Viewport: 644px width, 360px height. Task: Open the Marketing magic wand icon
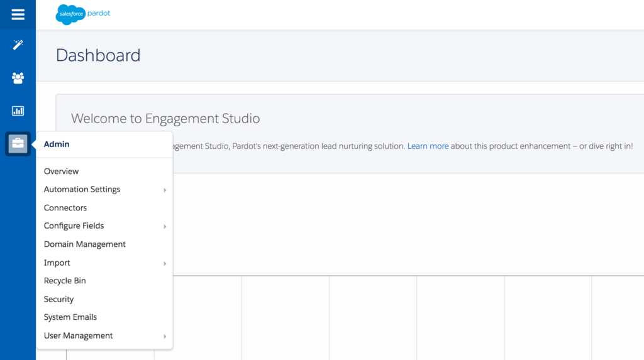point(18,45)
